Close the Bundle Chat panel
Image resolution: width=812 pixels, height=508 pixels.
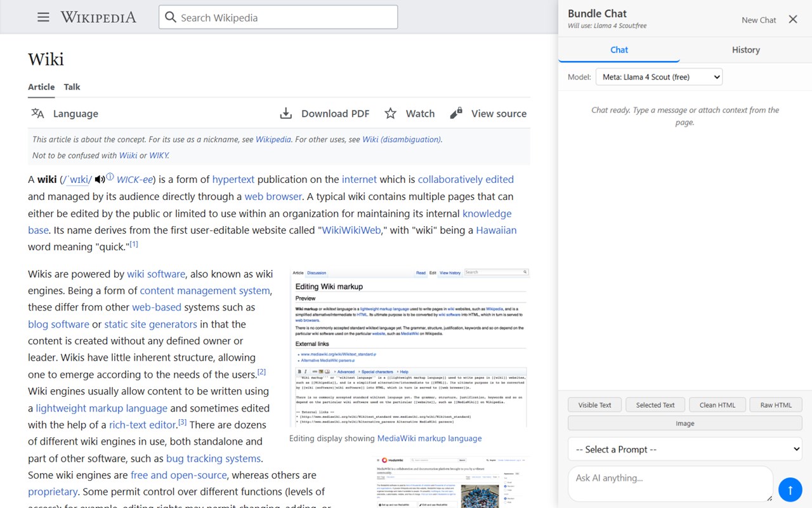pyautogui.click(x=793, y=19)
